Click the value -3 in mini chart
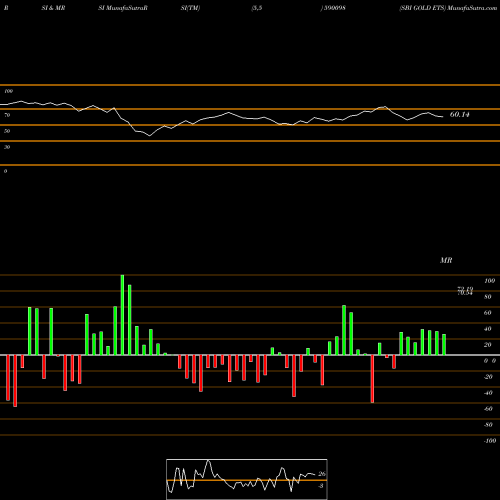The height and width of the screenshot is (500, 500). tap(321, 486)
